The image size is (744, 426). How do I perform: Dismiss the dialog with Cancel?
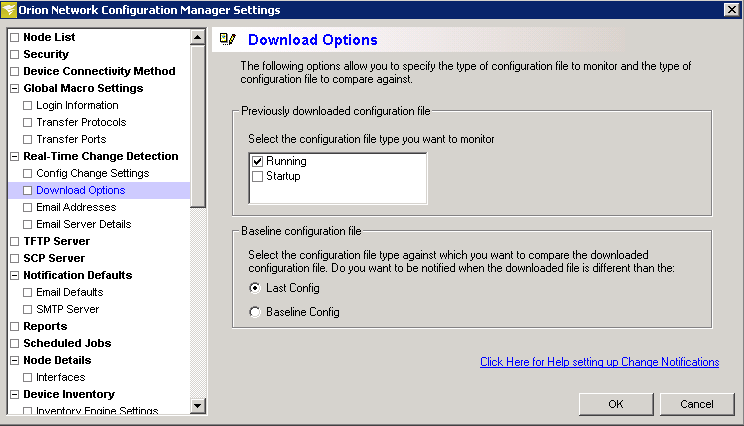click(x=697, y=404)
